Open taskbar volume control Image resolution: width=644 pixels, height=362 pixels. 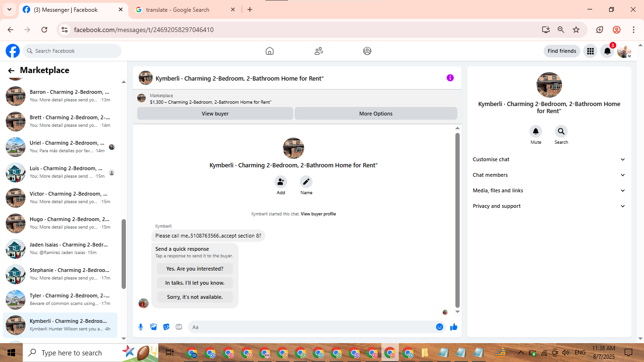[566, 353]
